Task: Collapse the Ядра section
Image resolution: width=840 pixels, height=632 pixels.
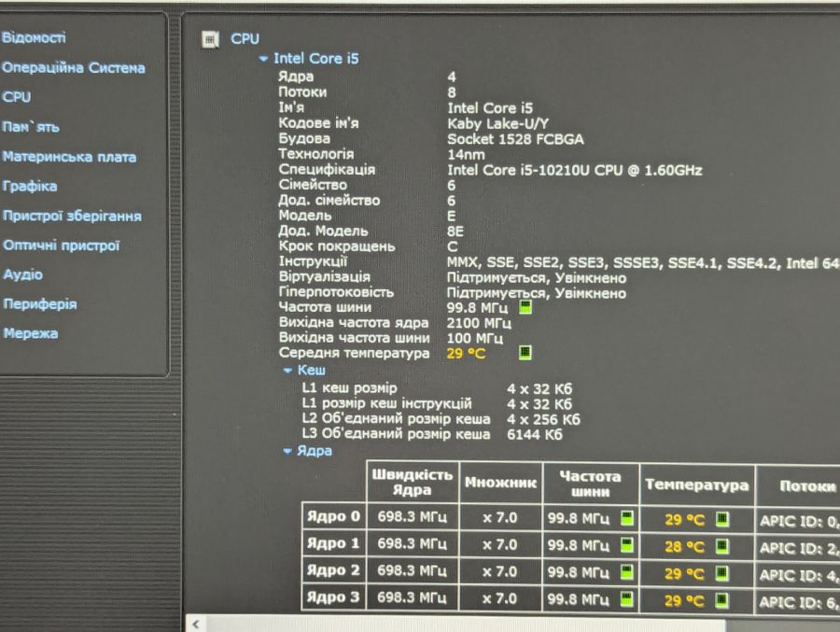Action: tap(287, 451)
